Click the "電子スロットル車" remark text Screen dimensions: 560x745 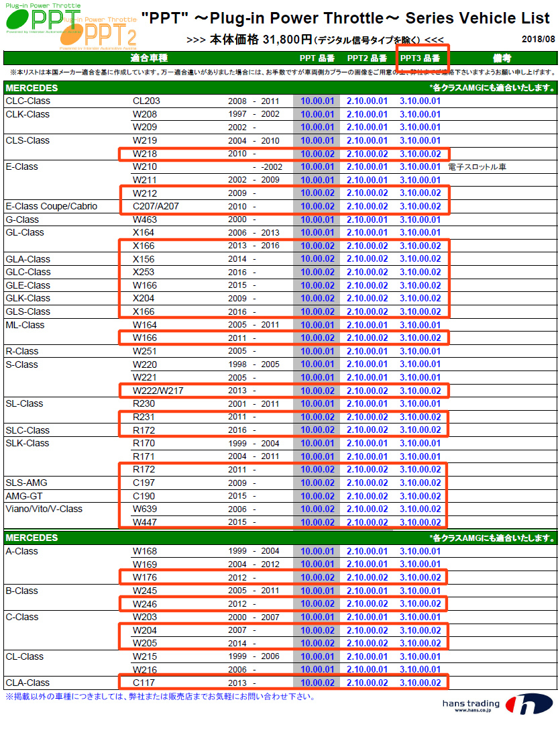point(477,166)
